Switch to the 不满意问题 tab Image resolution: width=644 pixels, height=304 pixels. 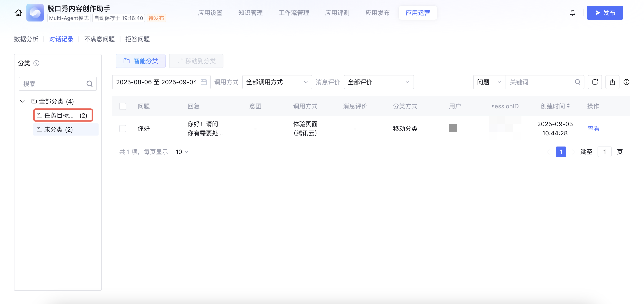(x=99, y=39)
